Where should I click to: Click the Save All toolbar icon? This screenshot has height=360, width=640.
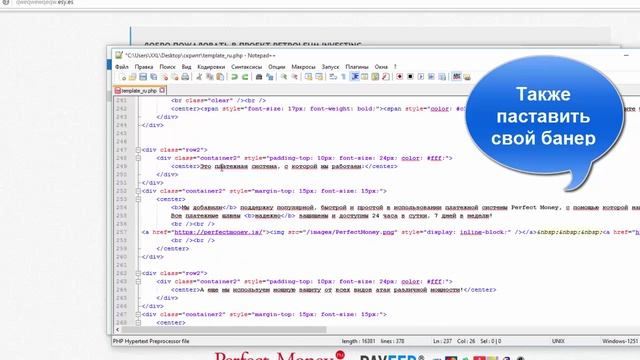(153, 77)
